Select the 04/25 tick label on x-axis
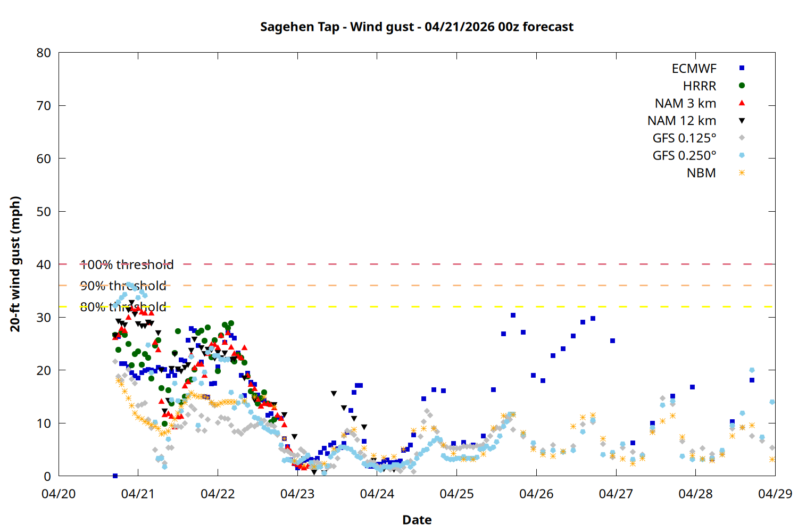798x532 pixels. click(x=456, y=494)
